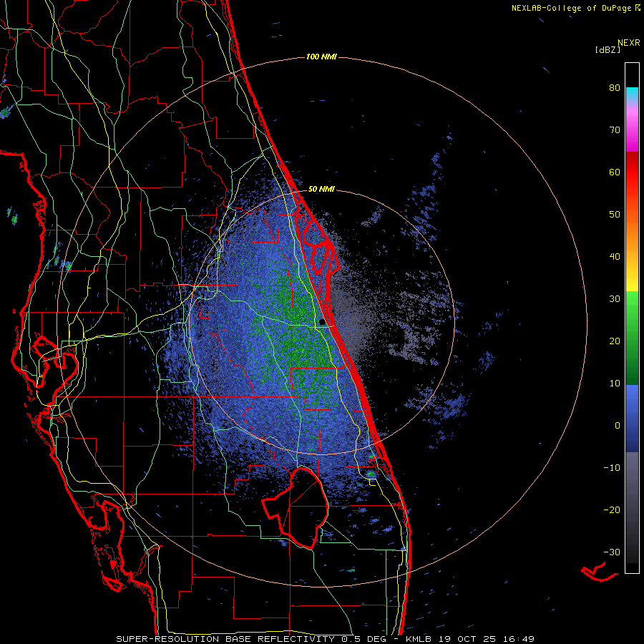Click the 40 dBZ scale value
The width and height of the screenshot is (644, 644).
(x=615, y=257)
